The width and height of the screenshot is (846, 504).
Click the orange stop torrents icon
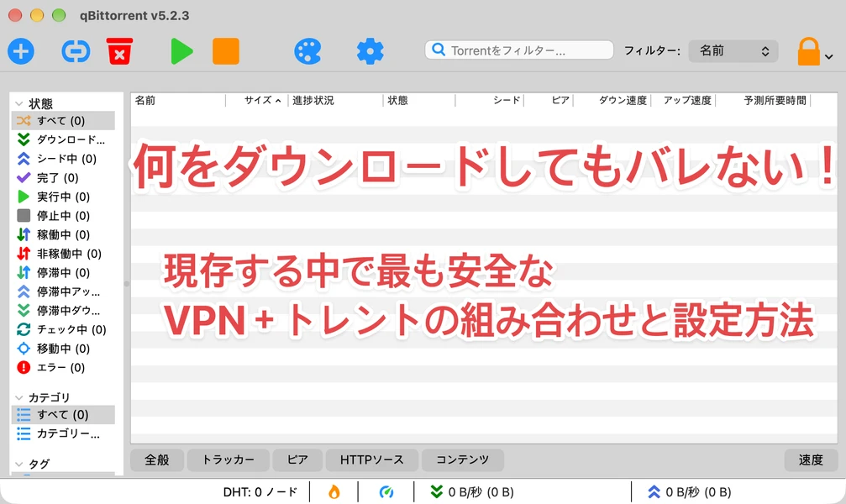pyautogui.click(x=225, y=51)
